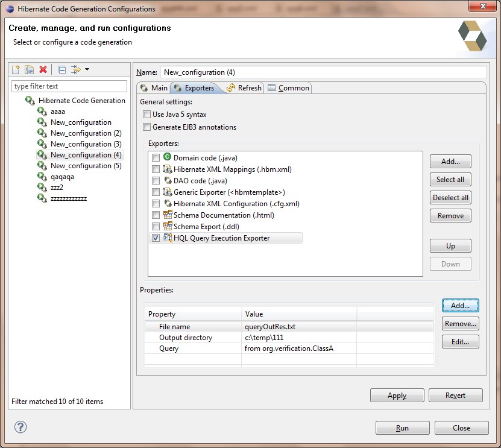The width and height of the screenshot is (501, 448).
Task: Click the type filter text field
Action: coord(69,86)
